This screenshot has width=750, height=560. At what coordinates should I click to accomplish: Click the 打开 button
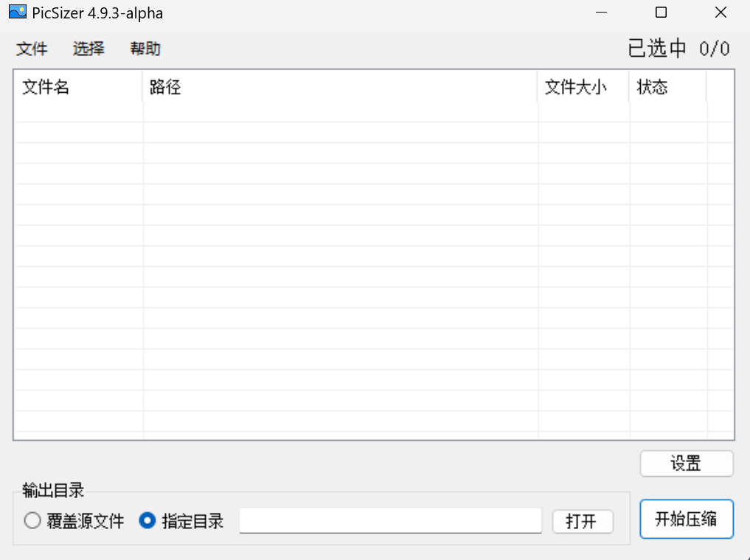(x=583, y=521)
